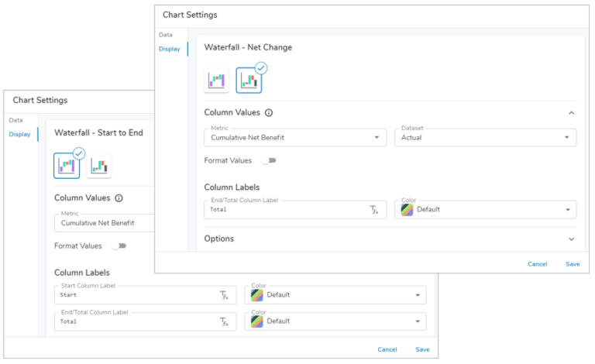Toggle Format Values switch in back dialog
This screenshot has width=595, height=364.
pos(119,246)
